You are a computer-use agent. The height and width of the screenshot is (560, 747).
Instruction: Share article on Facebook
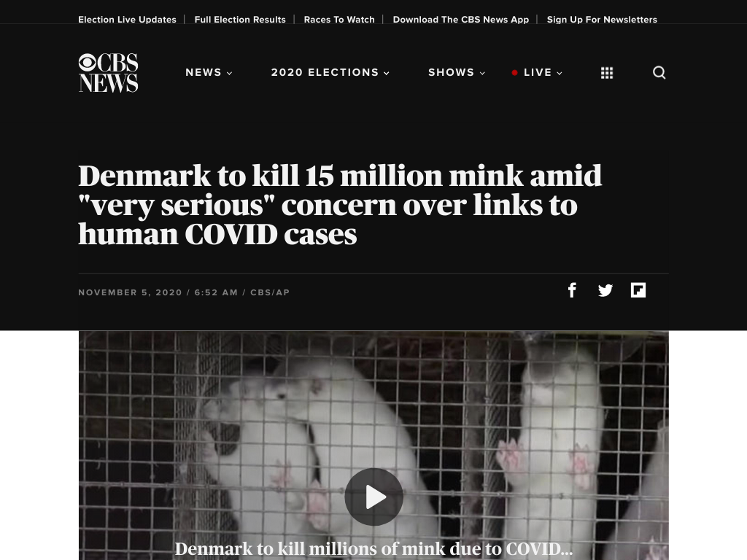pos(572,290)
